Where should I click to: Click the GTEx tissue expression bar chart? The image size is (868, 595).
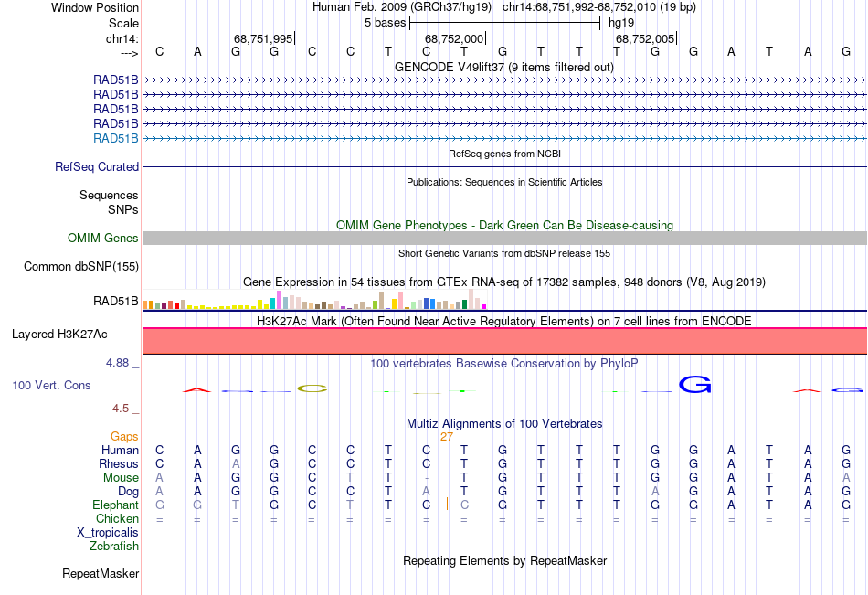[x=314, y=299]
